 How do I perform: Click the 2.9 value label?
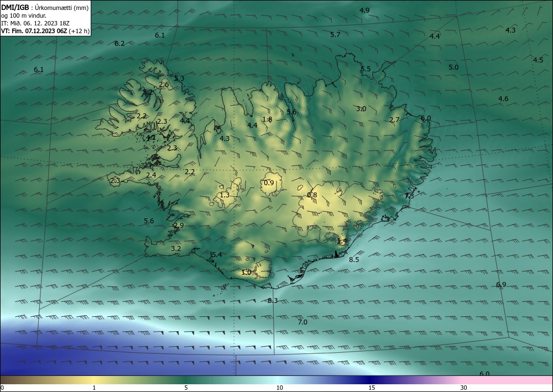click(179, 225)
